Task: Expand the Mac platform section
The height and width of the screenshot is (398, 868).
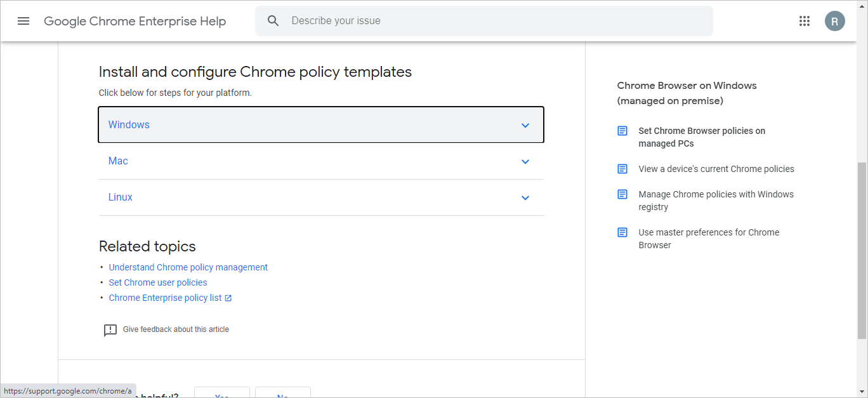Action: 525,161
